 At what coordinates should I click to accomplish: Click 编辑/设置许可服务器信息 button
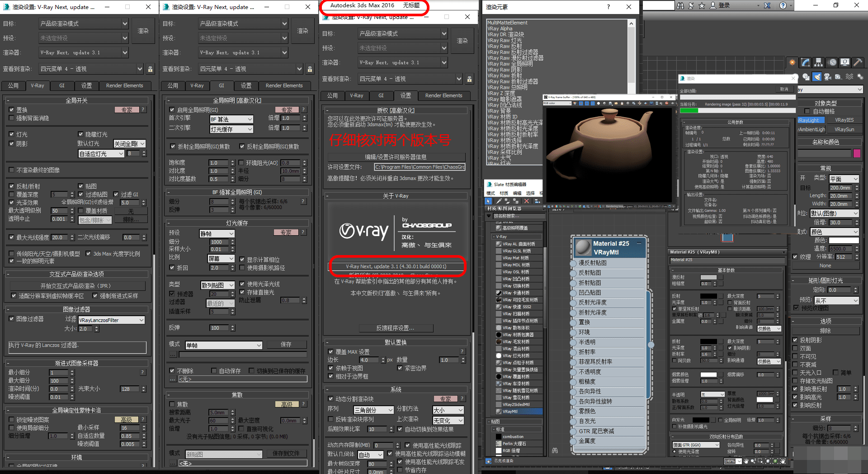click(x=396, y=157)
